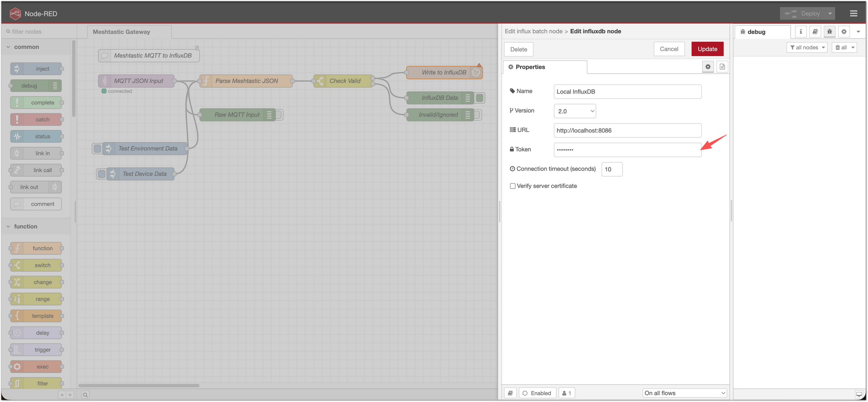Open the main hamburger menu

tap(853, 14)
